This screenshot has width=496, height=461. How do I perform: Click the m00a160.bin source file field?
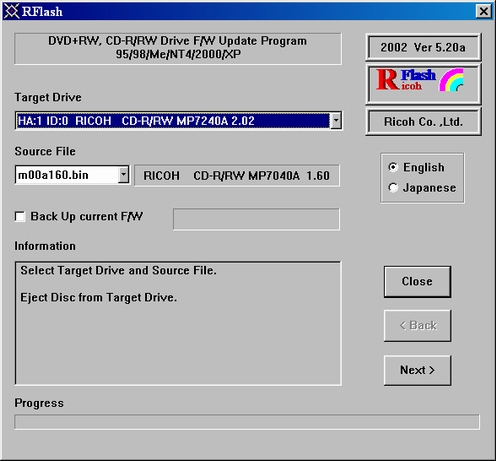coord(67,174)
